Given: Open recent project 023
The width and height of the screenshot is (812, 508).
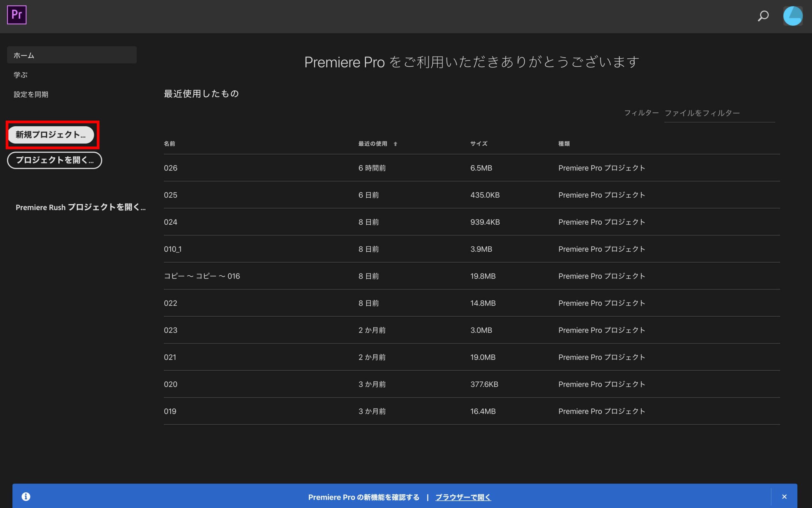Looking at the screenshot, I should pos(471,330).
